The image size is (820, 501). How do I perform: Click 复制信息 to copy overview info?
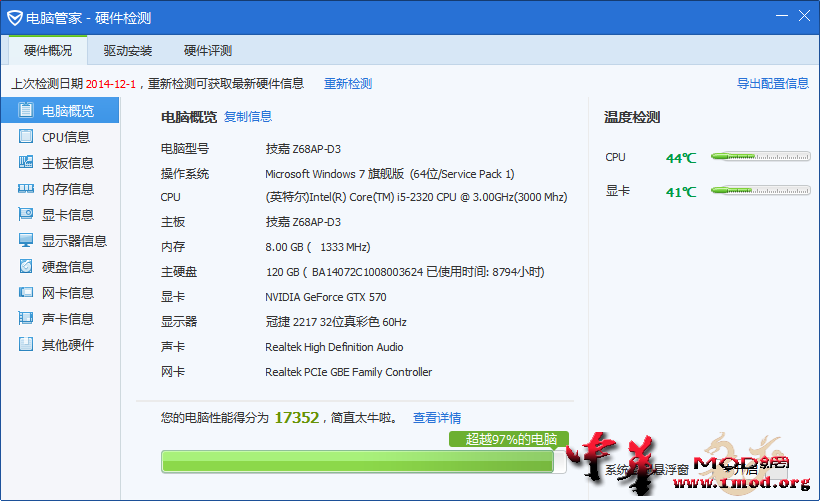click(247, 117)
